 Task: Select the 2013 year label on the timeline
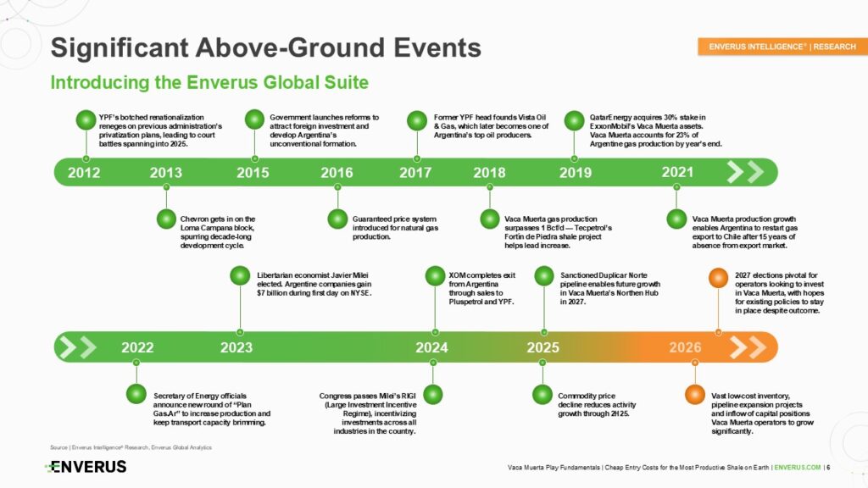coord(165,173)
